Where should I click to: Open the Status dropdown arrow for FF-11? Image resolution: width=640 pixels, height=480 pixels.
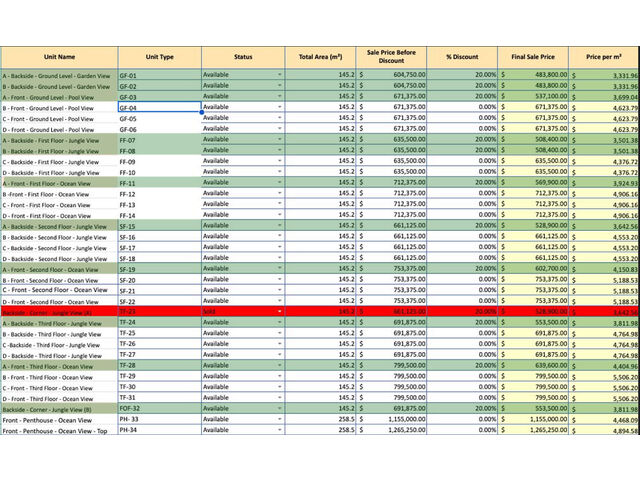tap(280, 182)
